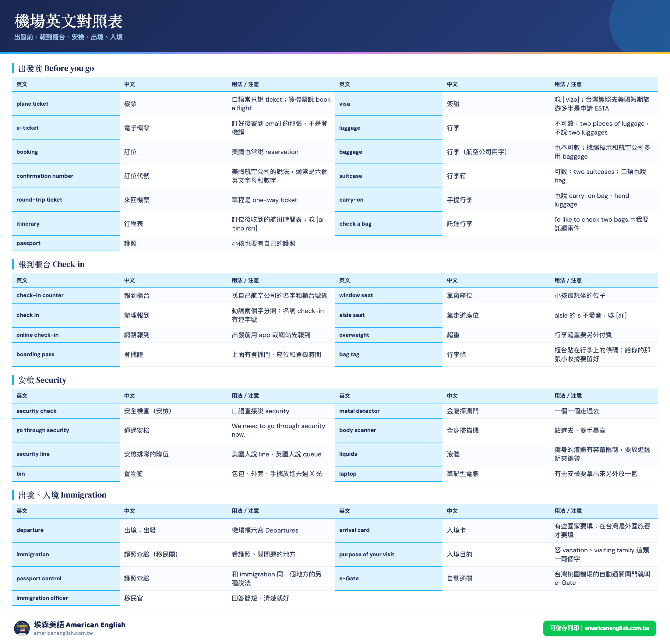The width and height of the screenshot is (670, 644).
Task: Click the 'luggage' term
Action: pos(349,128)
